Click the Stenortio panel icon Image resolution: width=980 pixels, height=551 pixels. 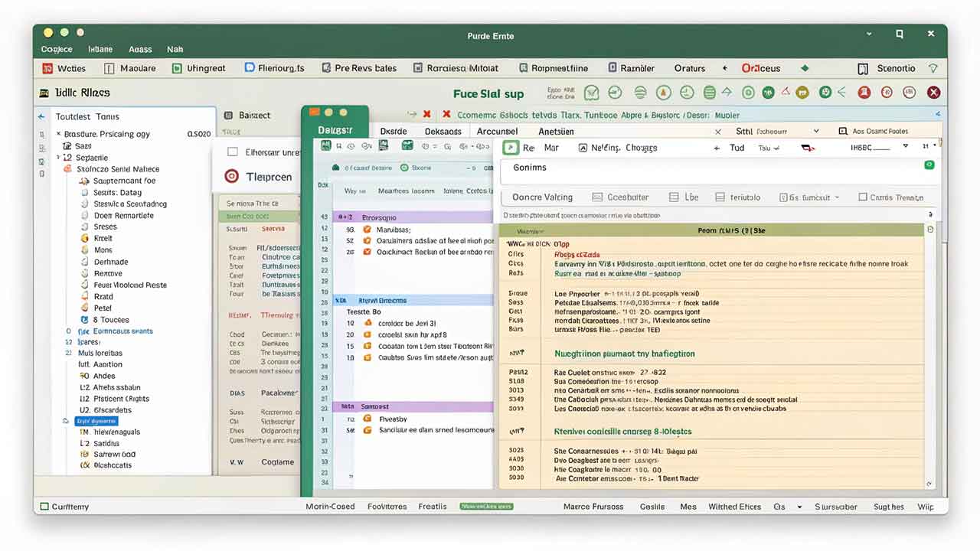863,68
